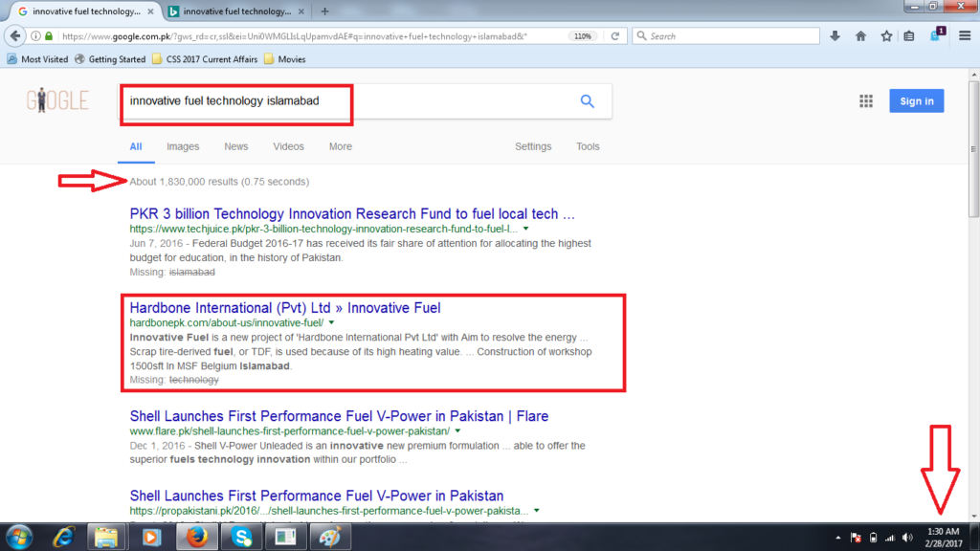Screen dimensions: 980x551
Task: Open Shell V-Power Flare result link
Action: (339, 416)
